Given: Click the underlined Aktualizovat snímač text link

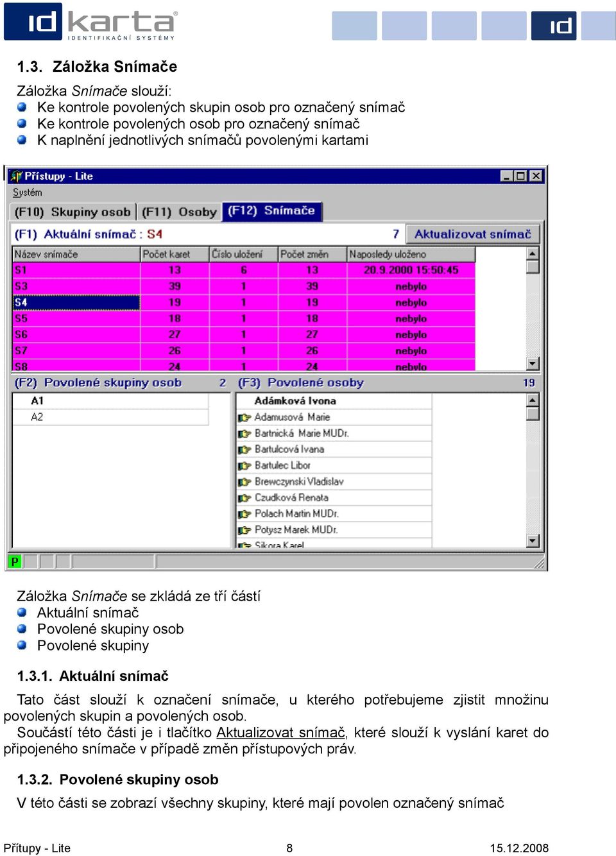Looking at the screenshot, I should tap(280, 732).
